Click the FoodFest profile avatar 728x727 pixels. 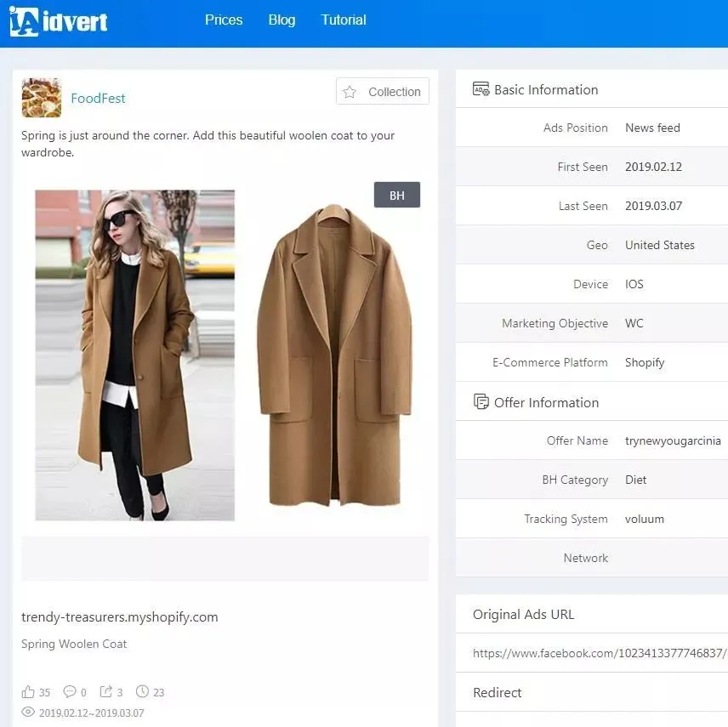click(x=42, y=98)
